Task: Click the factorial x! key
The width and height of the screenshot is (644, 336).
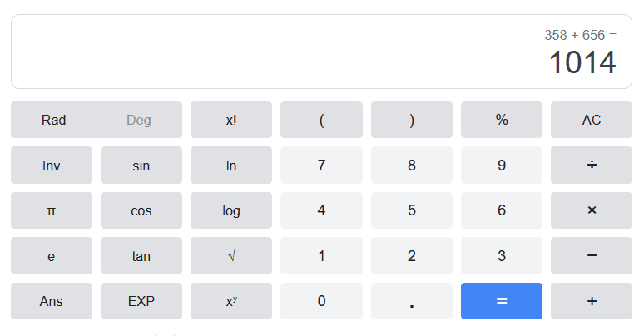Action: pos(231,120)
